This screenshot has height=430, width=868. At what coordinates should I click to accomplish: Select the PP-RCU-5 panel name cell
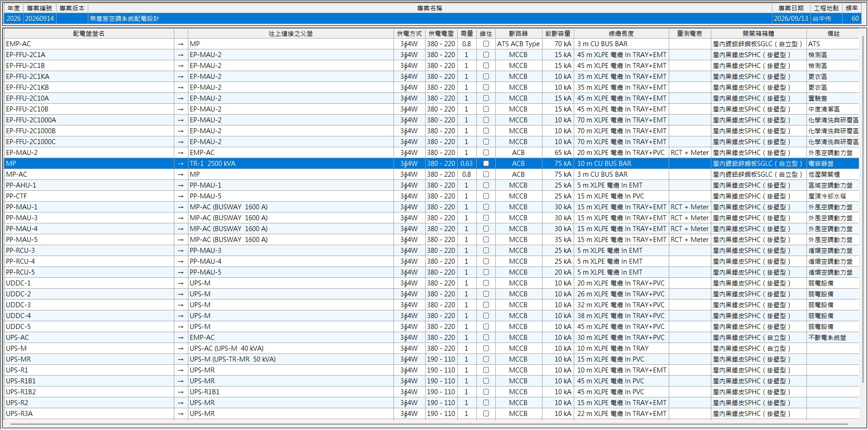89,272
